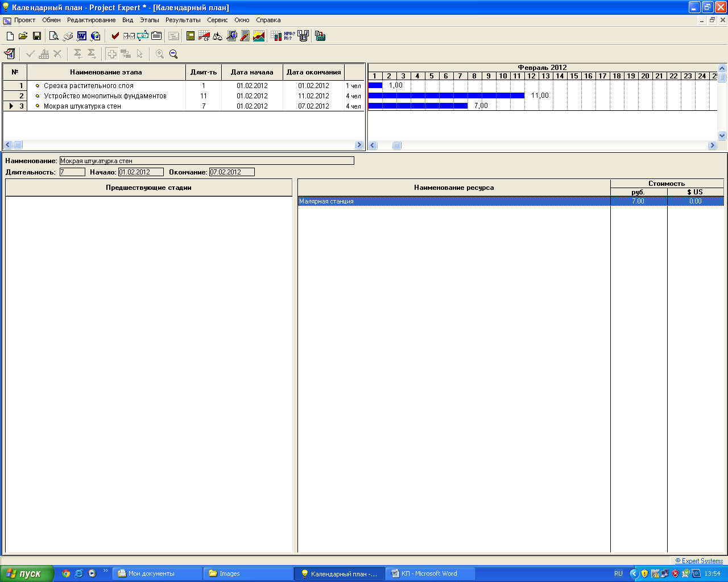This screenshot has width=728, height=582.
Task: Save the project with the floppy disk icon
Action: (x=37, y=36)
